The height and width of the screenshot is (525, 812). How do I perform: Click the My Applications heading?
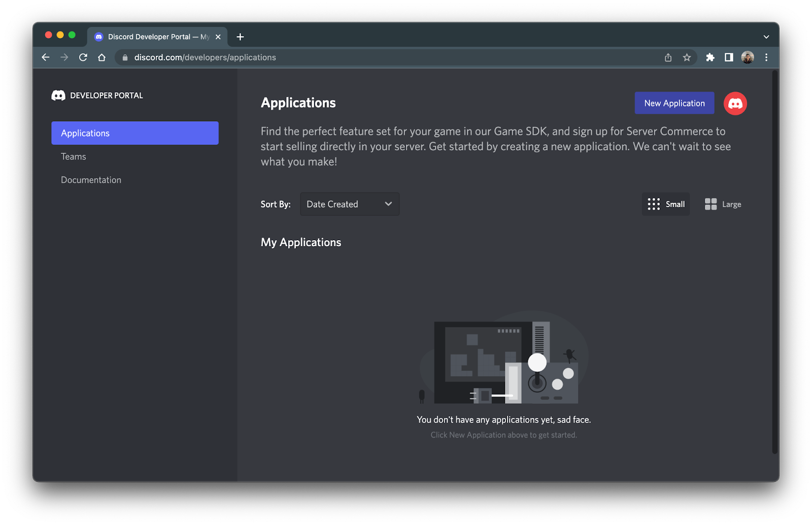point(301,242)
